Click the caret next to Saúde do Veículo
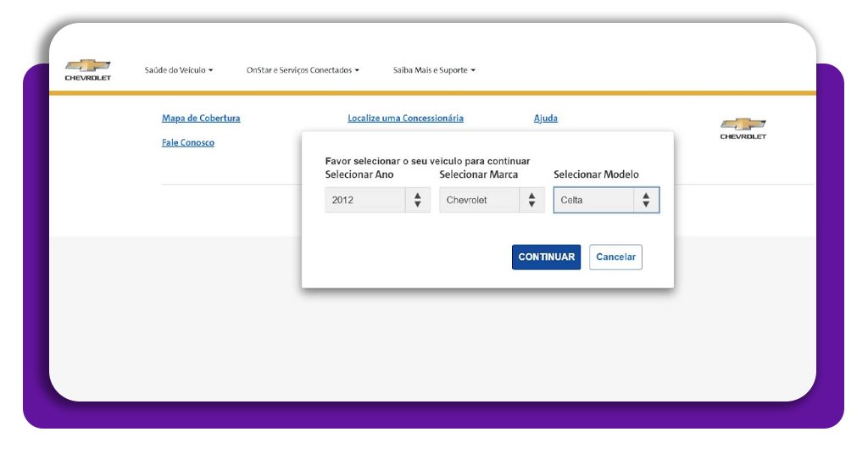 click(211, 70)
